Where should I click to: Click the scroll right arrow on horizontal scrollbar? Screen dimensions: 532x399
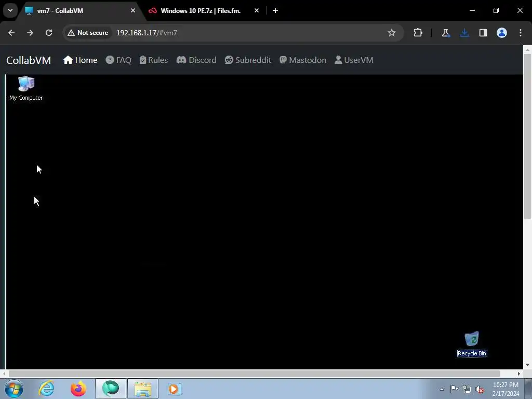pos(519,374)
